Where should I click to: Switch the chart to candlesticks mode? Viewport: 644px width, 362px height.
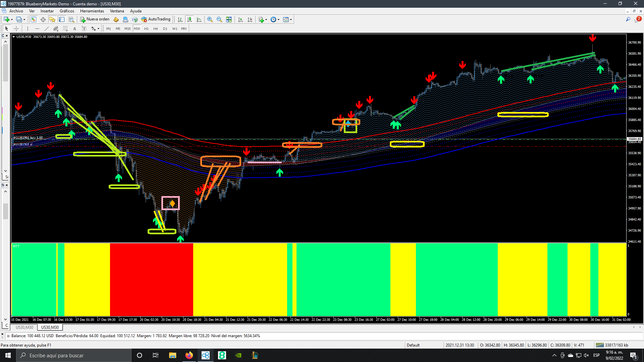(190, 19)
